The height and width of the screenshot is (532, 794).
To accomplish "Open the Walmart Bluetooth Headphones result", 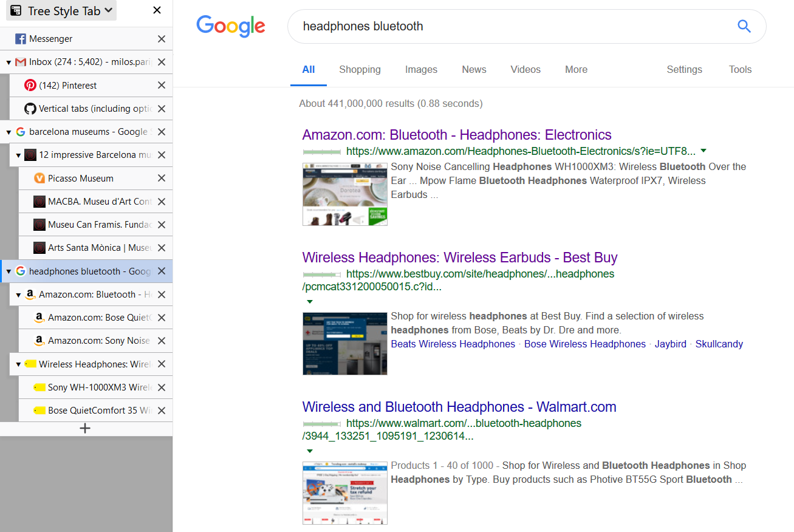I will click(x=459, y=407).
